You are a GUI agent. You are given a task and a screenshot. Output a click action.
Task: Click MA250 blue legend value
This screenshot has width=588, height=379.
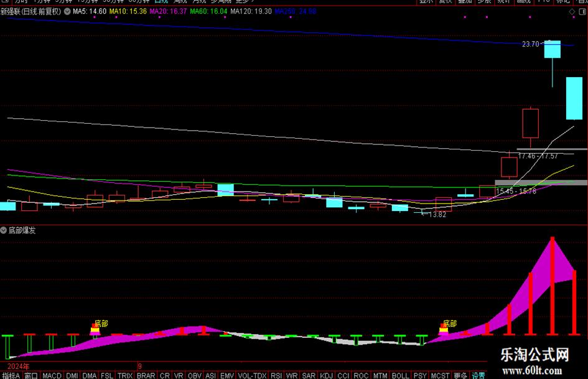click(x=296, y=12)
